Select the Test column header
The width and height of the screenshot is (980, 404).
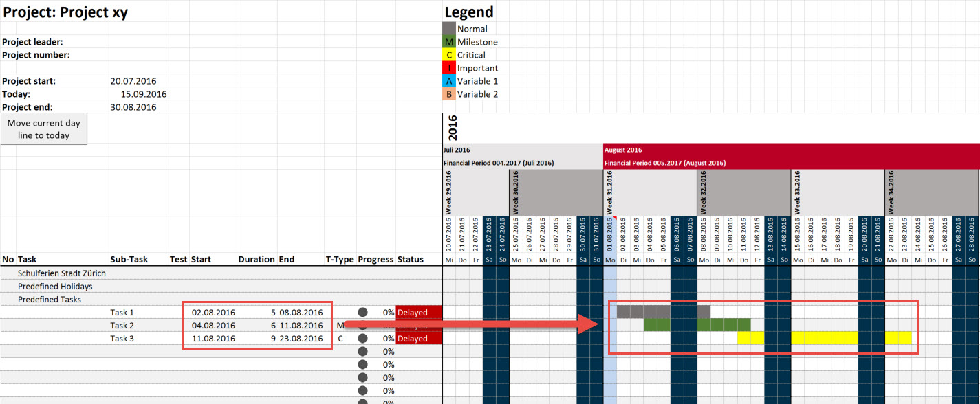click(x=179, y=260)
